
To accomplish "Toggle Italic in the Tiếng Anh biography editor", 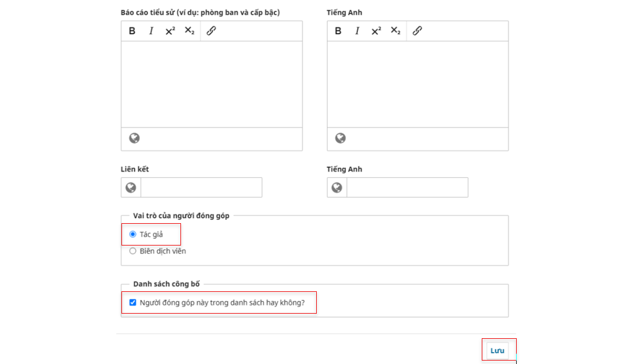I will tap(357, 31).
